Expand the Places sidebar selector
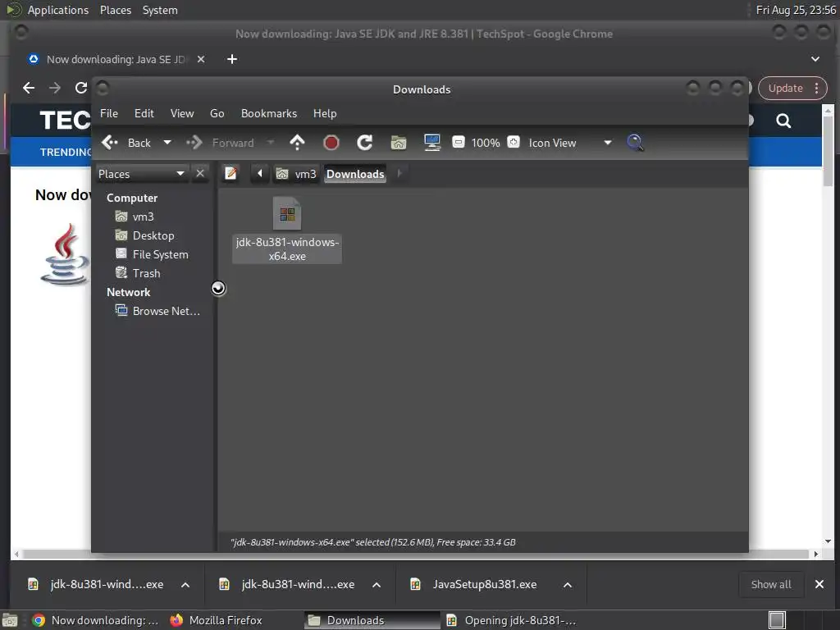This screenshot has height=630, width=840. pyautogui.click(x=141, y=174)
